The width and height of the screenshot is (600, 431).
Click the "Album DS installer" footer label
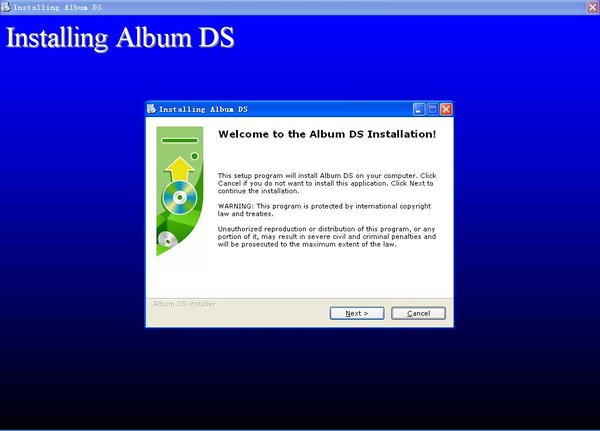pyautogui.click(x=184, y=304)
